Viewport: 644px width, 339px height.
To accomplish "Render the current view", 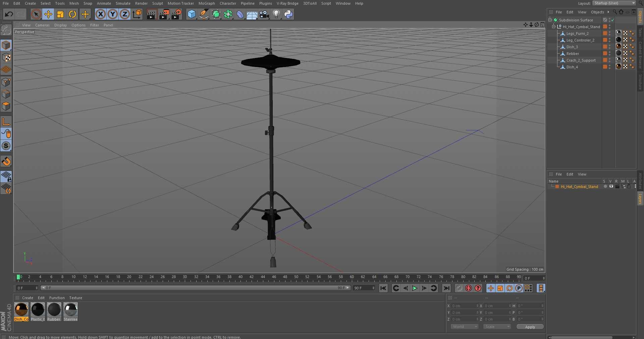I will tap(151, 14).
